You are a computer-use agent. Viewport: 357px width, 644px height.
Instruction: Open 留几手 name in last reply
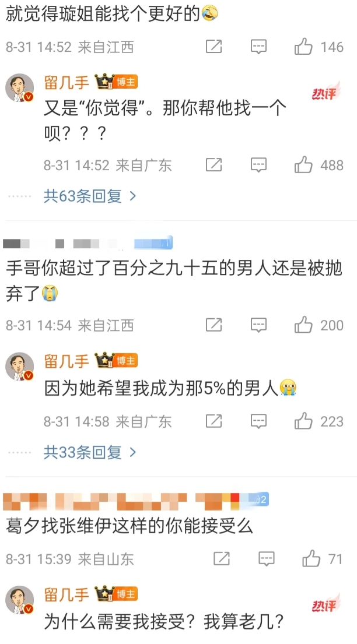66,594
